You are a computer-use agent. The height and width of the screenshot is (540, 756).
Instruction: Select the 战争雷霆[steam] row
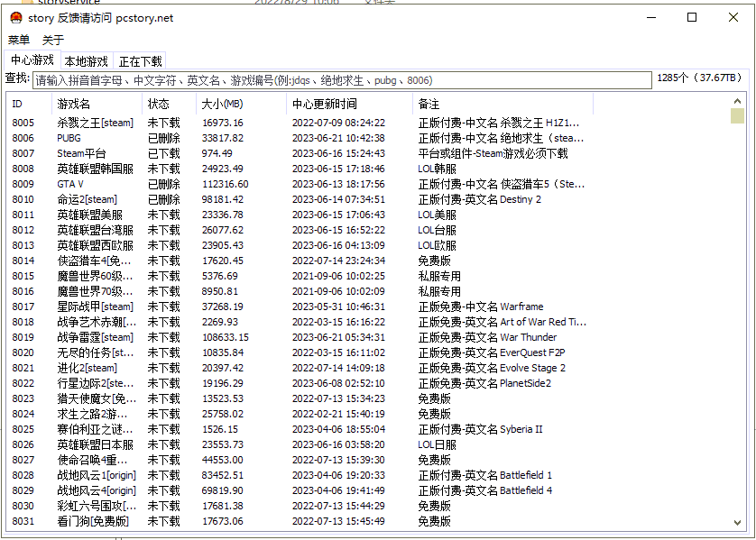click(300, 338)
